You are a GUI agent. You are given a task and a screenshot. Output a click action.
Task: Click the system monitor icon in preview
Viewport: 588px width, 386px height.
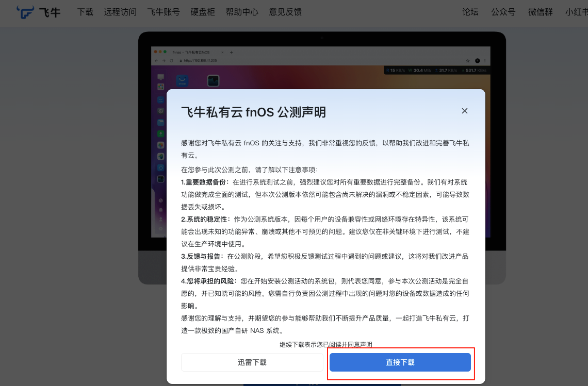pos(213,80)
